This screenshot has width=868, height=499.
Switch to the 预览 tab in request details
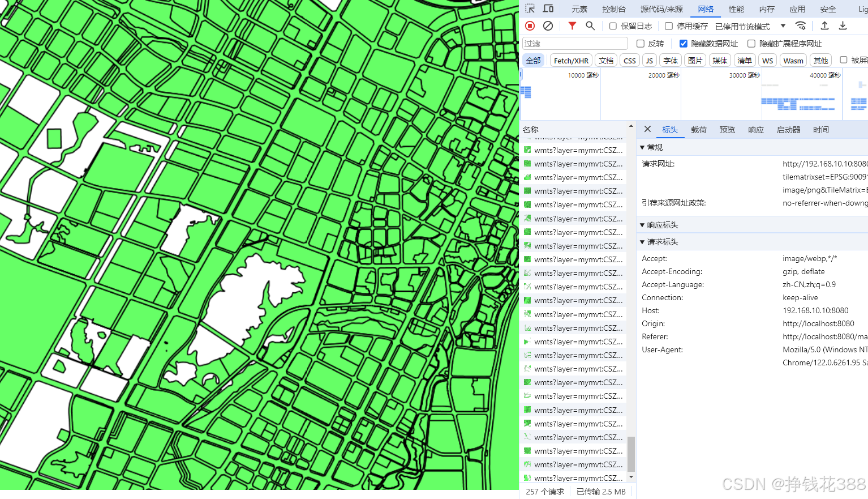click(727, 129)
